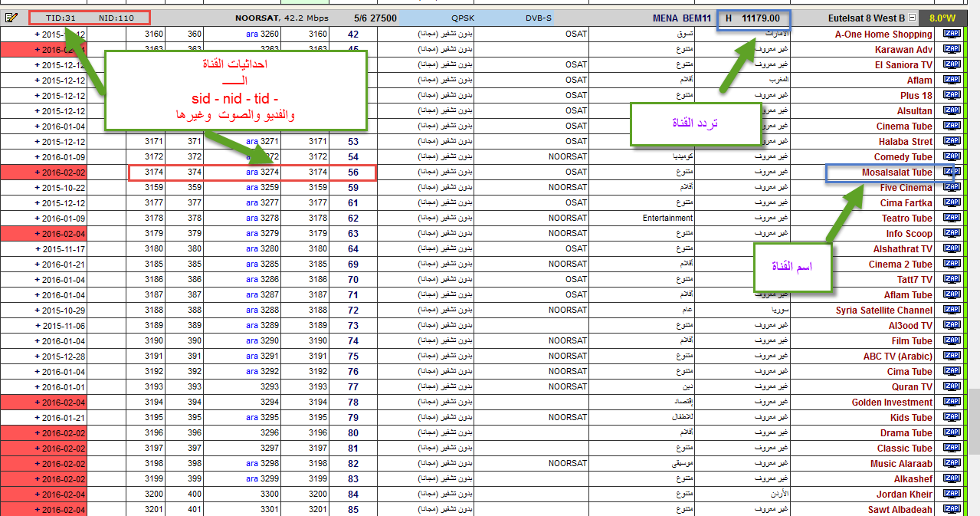Click the ZAP icon for Cinema Tube
This screenshot has height=516, width=980.
pos(951,126)
